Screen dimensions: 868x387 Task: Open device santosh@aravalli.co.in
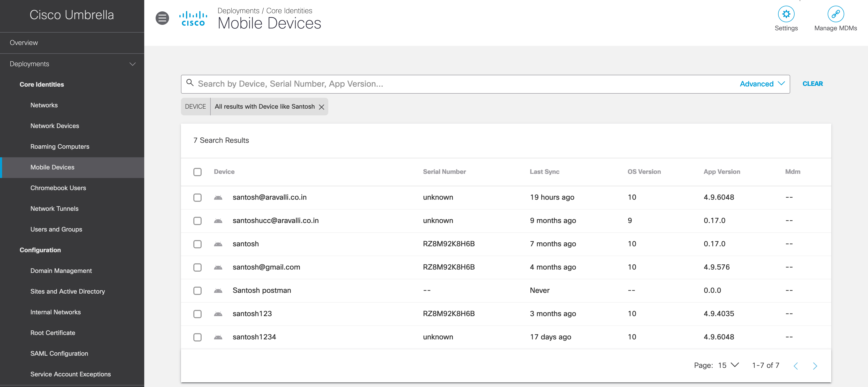270,198
